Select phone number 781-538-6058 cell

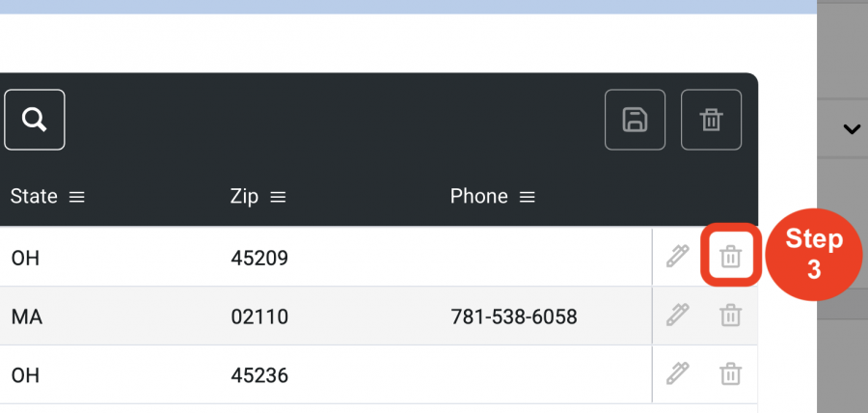514,317
